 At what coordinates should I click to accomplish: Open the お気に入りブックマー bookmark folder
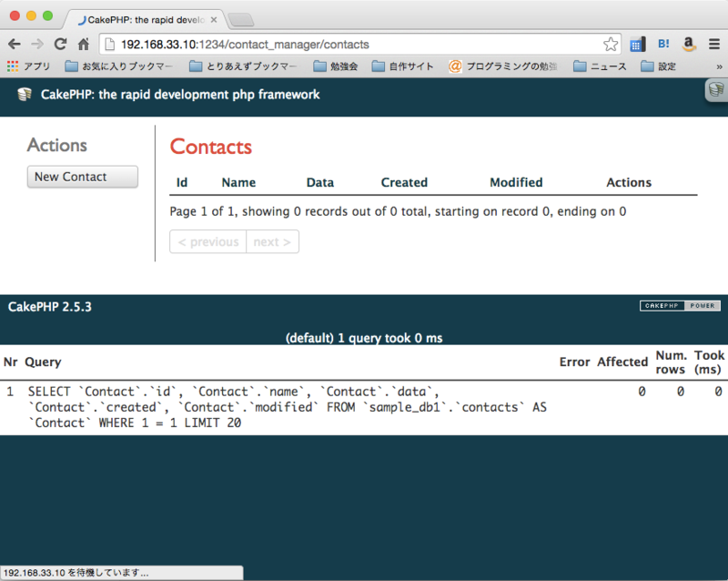pos(119,66)
